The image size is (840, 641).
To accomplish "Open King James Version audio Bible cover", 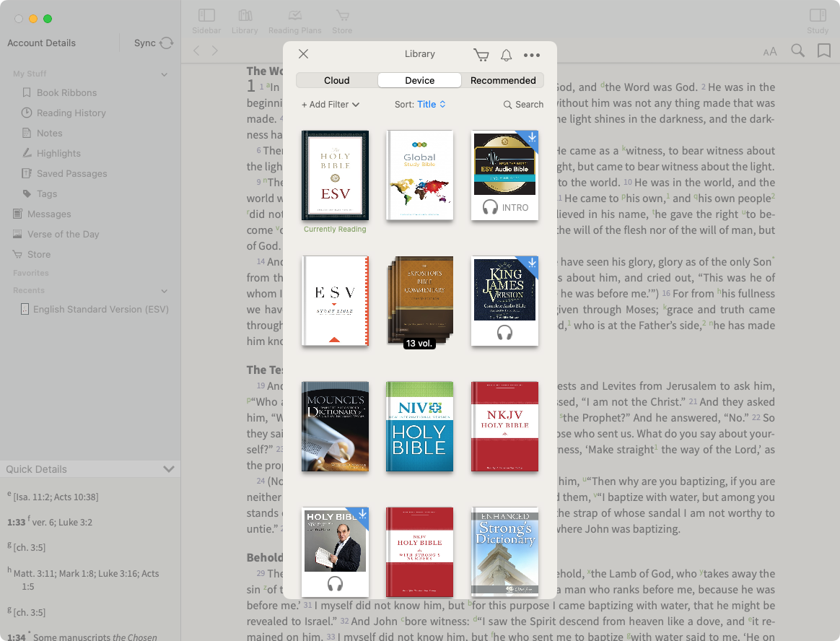I will (x=504, y=301).
